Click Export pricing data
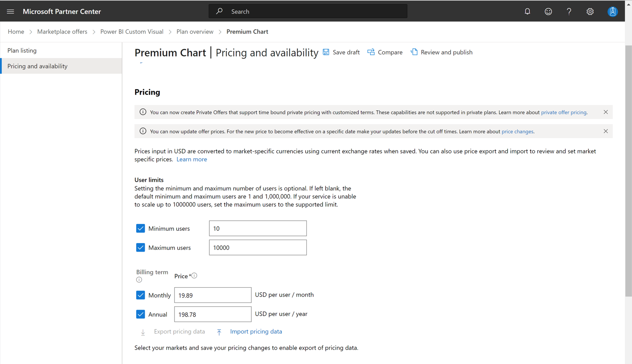632x364 pixels. point(179,331)
